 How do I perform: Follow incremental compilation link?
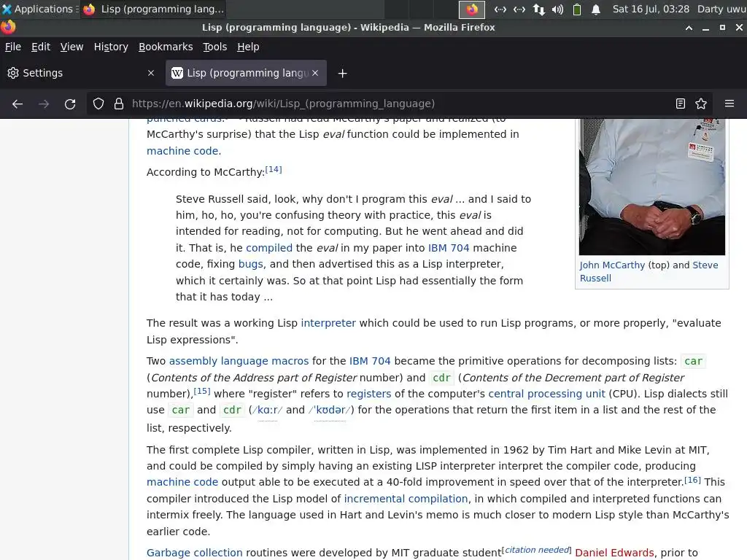(x=406, y=499)
